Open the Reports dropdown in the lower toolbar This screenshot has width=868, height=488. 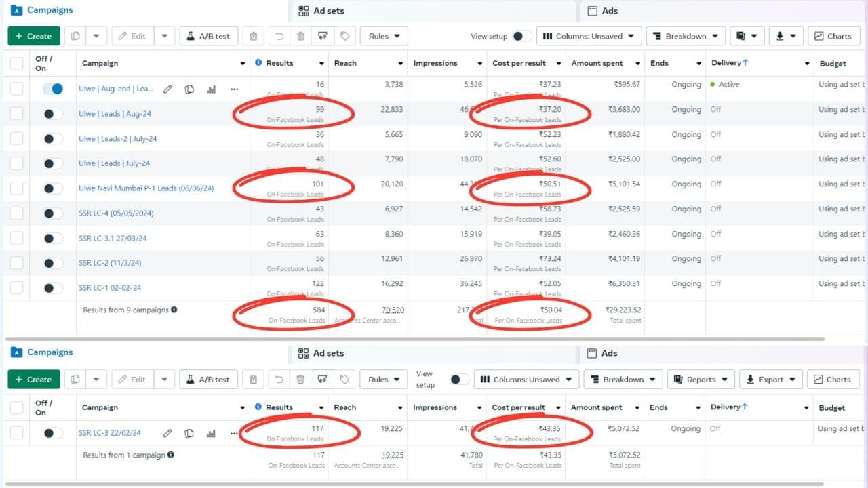point(701,380)
